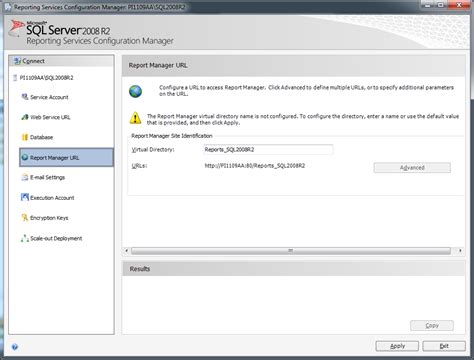This screenshot has height=360, width=474.
Task: Select Report Manager URL in sidebar
Action: pyautogui.click(x=66, y=157)
